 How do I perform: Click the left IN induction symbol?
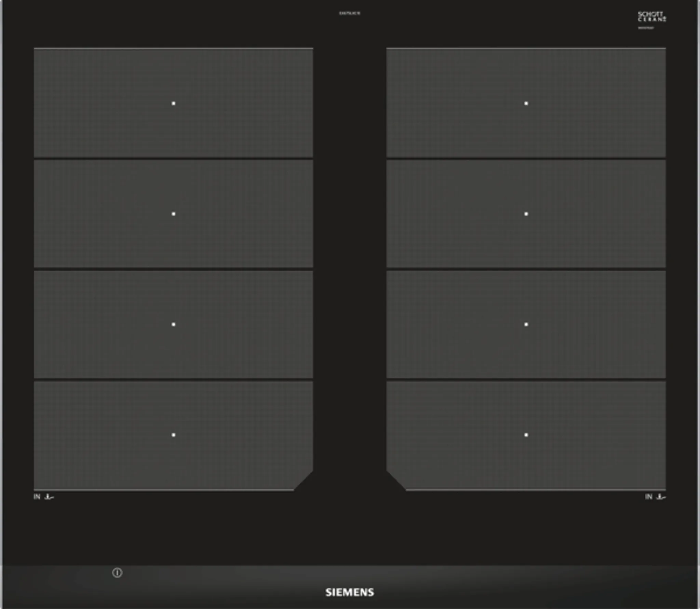tap(43, 497)
